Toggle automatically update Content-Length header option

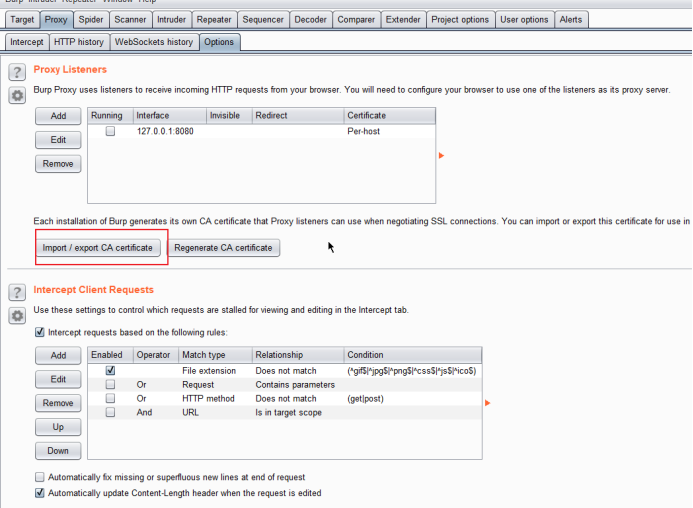click(x=39, y=493)
